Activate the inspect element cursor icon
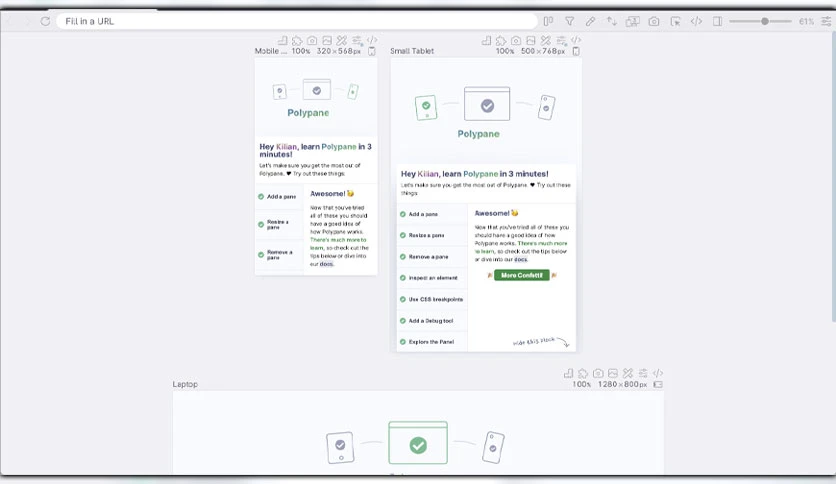The height and width of the screenshot is (484, 836). [x=675, y=21]
